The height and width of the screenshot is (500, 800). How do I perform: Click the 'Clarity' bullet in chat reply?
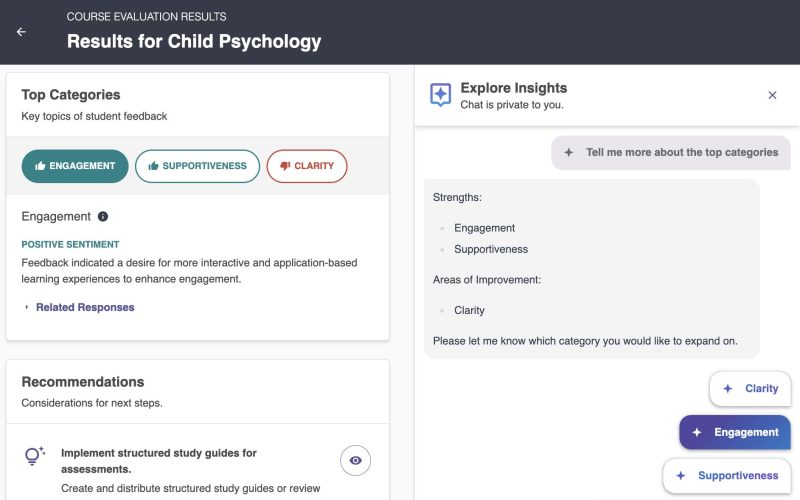pyautogui.click(x=469, y=310)
